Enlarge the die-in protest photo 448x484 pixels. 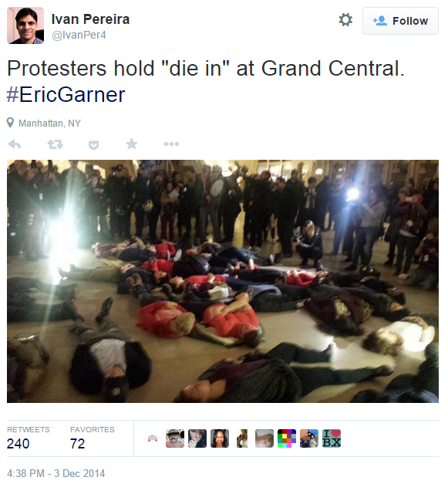[x=223, y=281]
